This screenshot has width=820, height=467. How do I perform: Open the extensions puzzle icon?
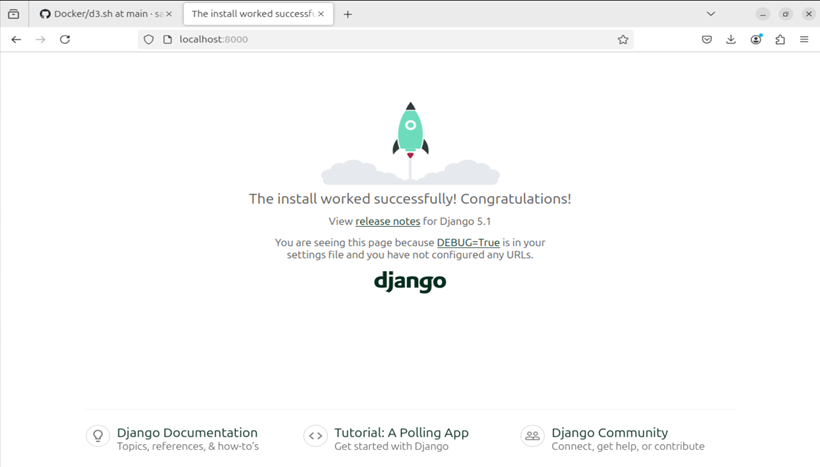(x=780, y=39)
